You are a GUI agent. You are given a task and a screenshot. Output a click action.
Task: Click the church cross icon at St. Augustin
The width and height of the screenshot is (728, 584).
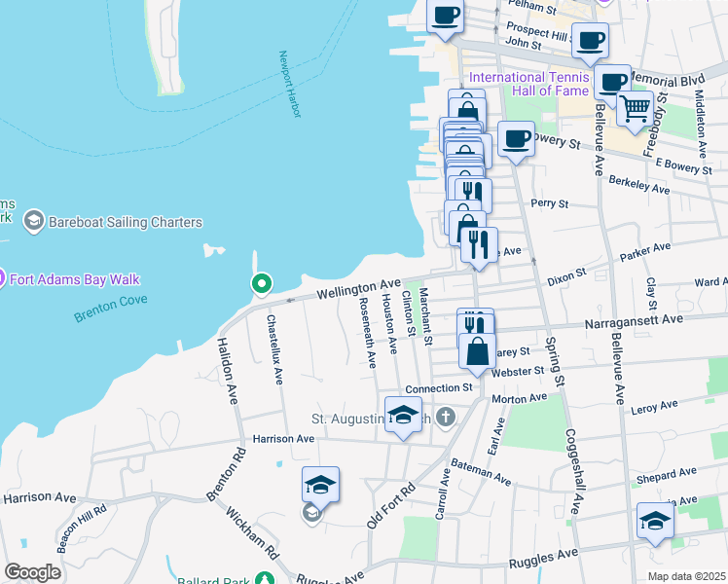pyautogui.click(x=446, y=418)
